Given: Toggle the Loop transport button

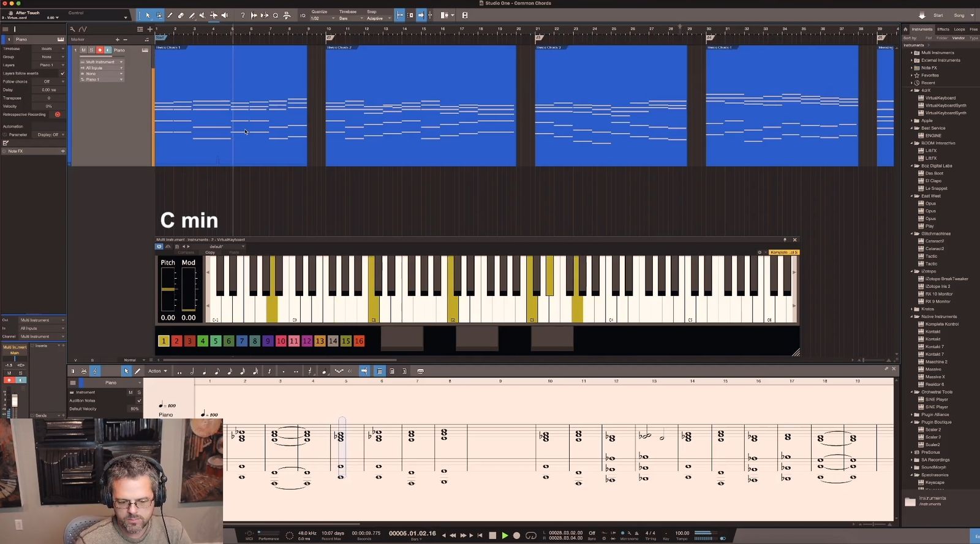Looking at the screenshot, I should click(x=531, y=535).
